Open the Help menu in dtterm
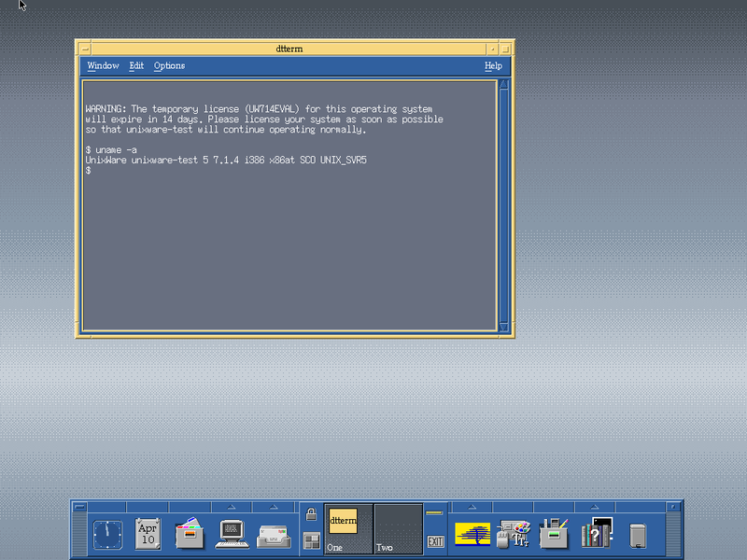The image size is (747, 560). [x=493, y=65]
